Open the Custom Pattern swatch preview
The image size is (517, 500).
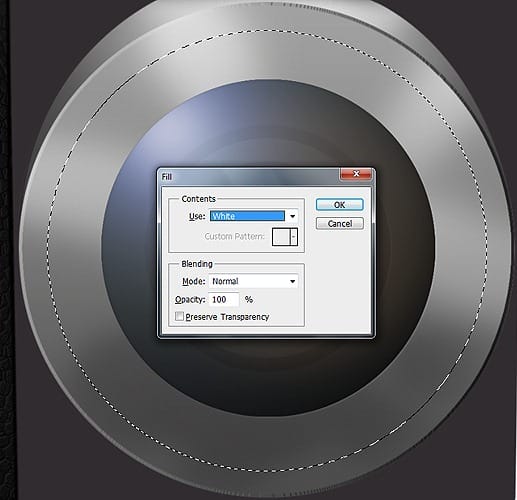point(281,237)
